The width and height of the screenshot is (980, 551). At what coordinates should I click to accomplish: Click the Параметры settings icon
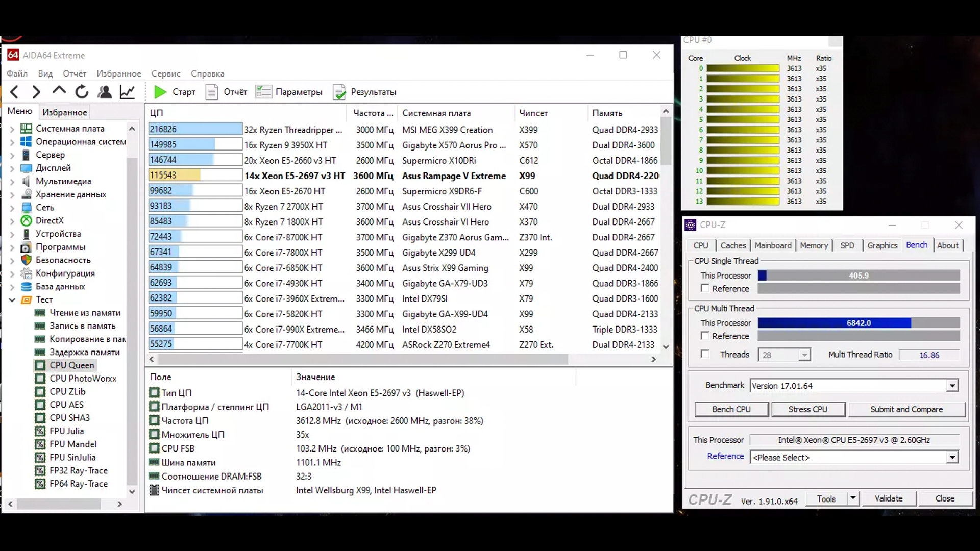(x=263, y=92)
